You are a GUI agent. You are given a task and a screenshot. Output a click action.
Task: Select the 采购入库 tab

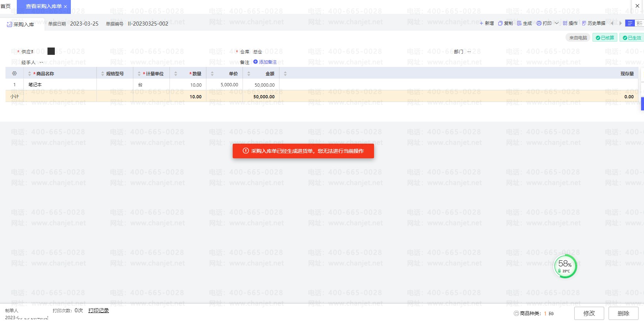pos(21,24)
